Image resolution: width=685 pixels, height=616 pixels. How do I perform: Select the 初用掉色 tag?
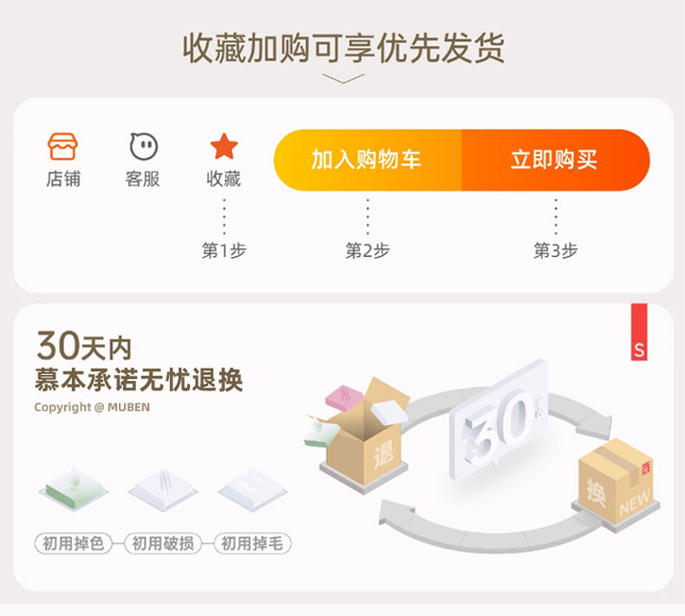(74, 543)
